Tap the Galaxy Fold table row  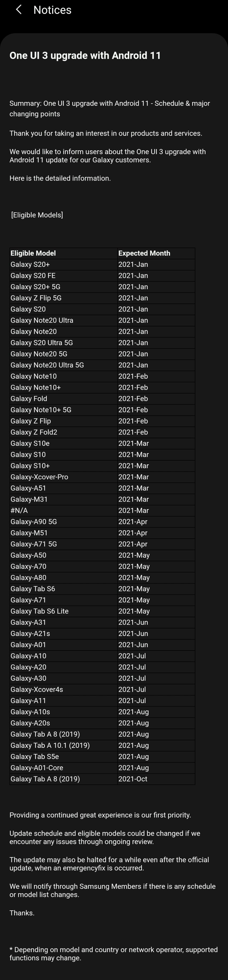[102, 399]
